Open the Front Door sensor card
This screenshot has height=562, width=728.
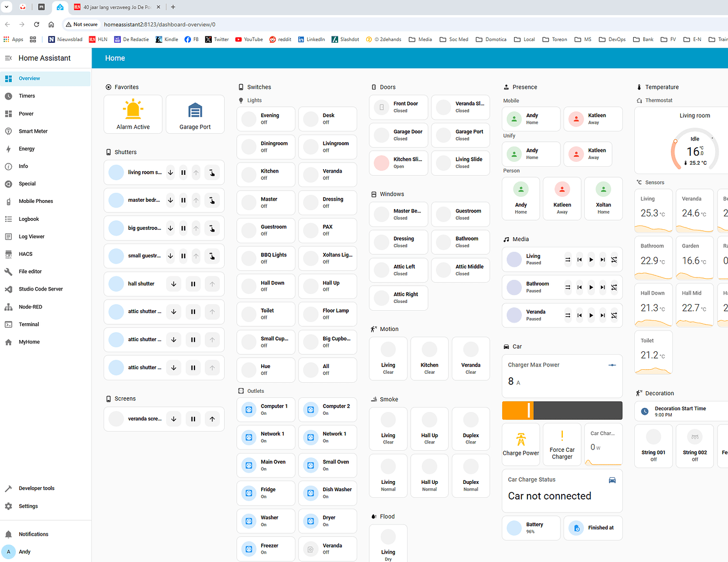[x=398, y=107]
